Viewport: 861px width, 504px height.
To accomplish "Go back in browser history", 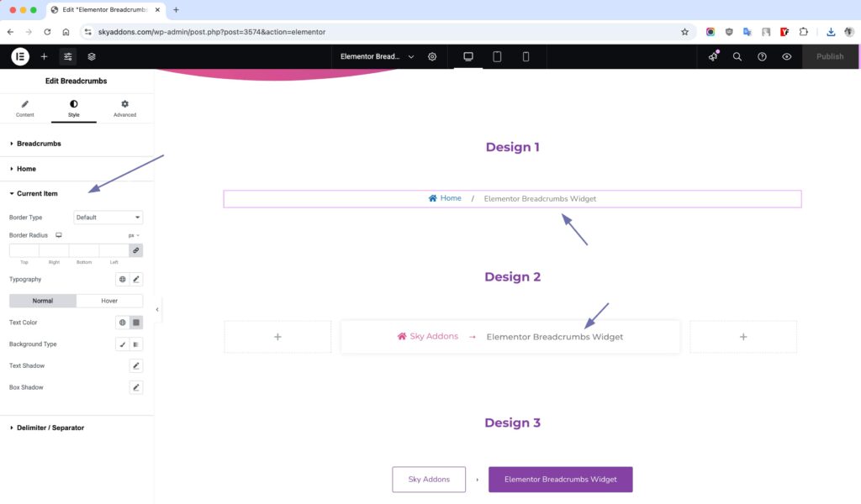I will (10, 32).
